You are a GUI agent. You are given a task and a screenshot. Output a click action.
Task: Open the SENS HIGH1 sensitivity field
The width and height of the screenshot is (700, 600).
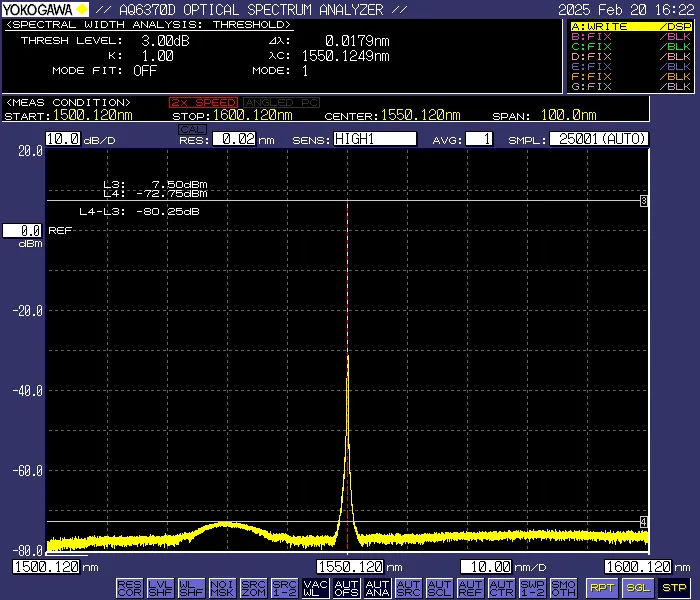(x=374, y=139)
